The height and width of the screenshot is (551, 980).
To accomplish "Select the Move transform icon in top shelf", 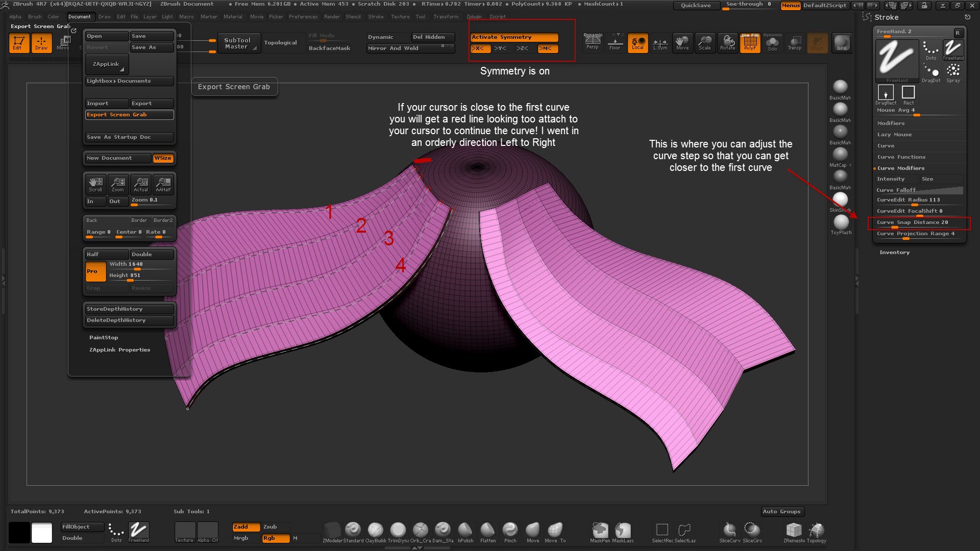I will click(682, 43).
